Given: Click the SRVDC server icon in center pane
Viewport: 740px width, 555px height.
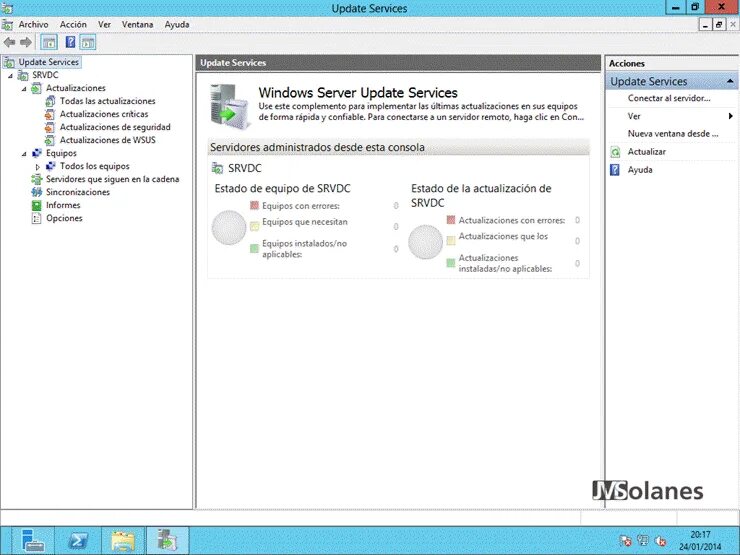Looking at the screenshot, I should (218, 168).
